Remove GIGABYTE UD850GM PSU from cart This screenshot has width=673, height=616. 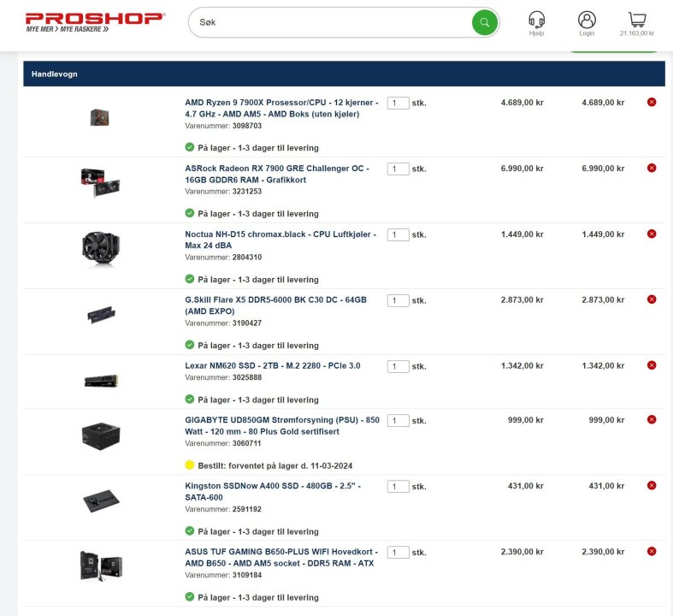(652, 420)
